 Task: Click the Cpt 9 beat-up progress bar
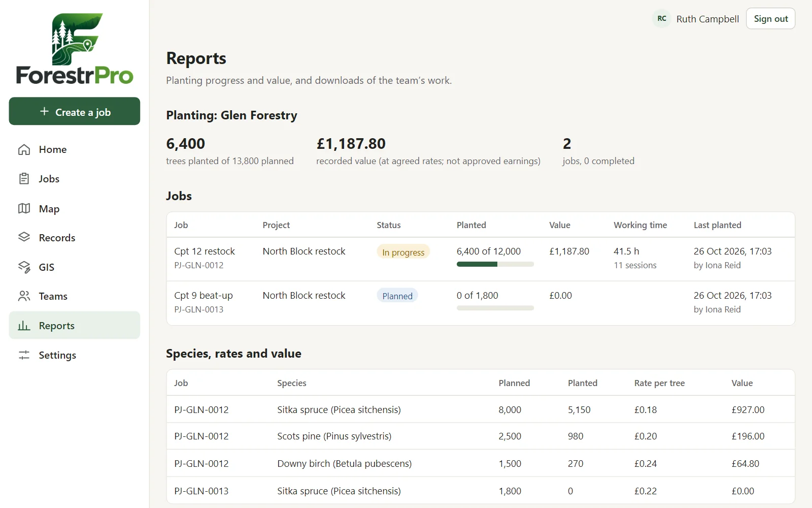[x=495, y=308]
